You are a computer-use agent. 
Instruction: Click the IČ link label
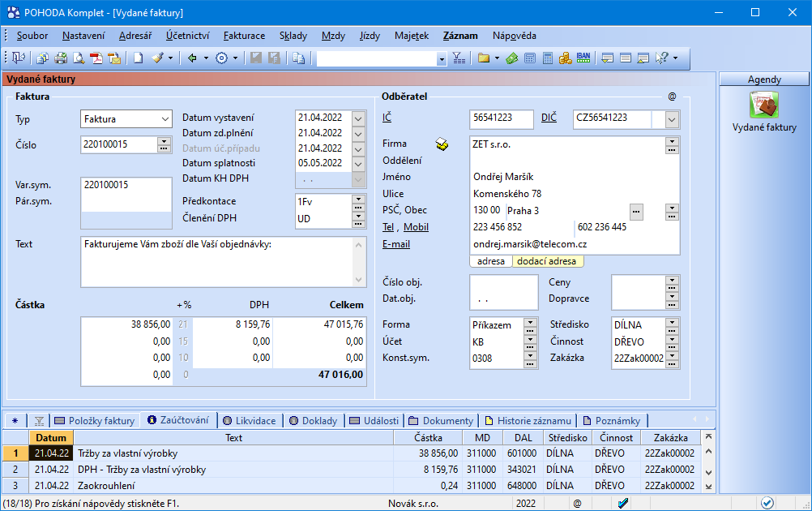click(387, 118)
